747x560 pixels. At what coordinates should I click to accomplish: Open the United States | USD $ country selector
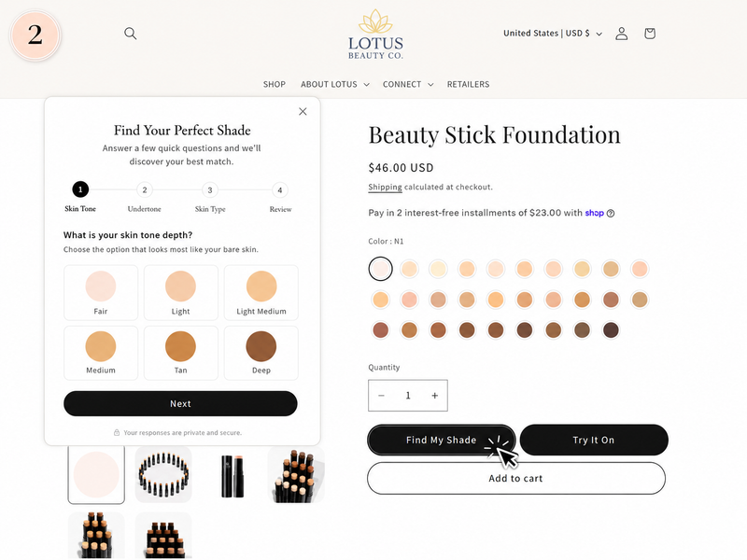pos(553,34)
